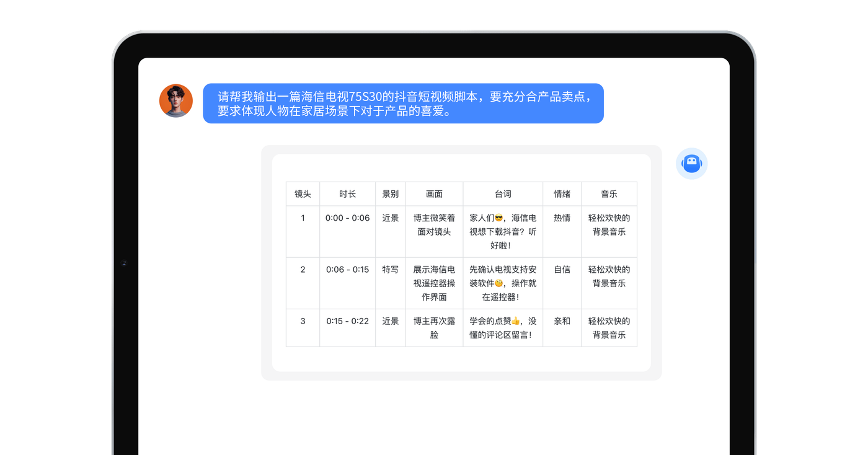The image size is (868, 455).
Task: Click the user profile avatar photo
Action: point(176,101)
